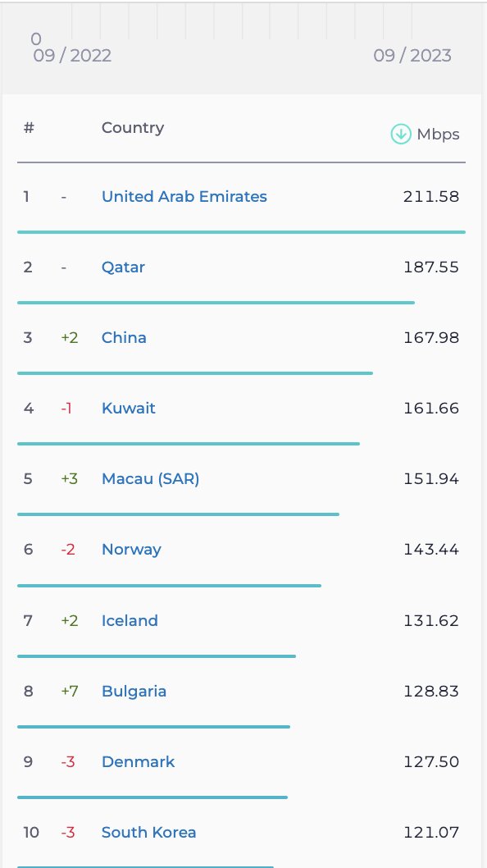Click the Country column header

coord(132,128)
